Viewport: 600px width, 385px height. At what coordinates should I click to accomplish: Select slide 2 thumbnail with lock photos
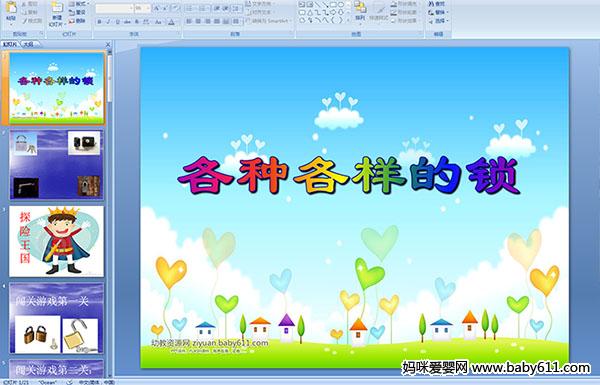57,165
